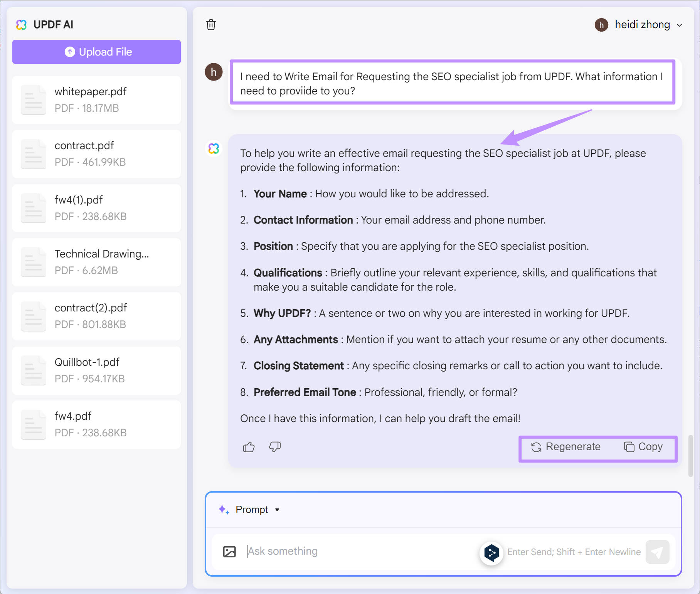This screenshot has width=700, height=594.
Task: Click the paper plane send icon
Action: coord(658,552)
